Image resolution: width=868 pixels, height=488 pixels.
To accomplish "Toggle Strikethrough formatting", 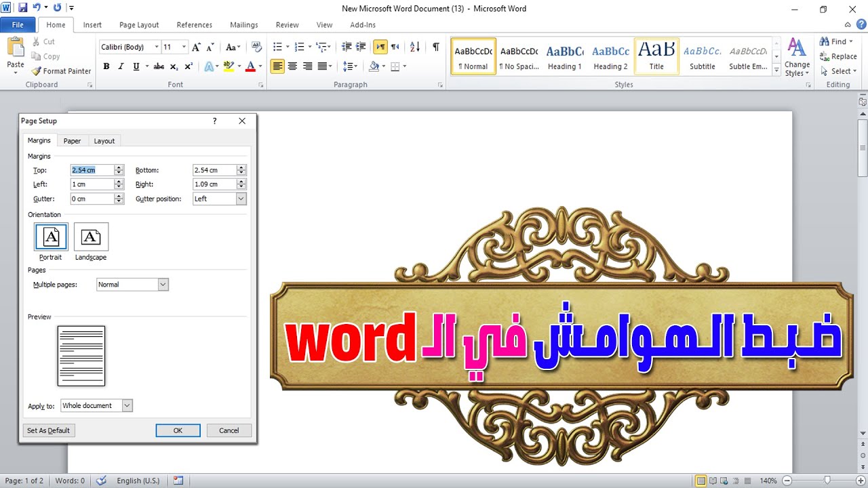I will [159, 66].
